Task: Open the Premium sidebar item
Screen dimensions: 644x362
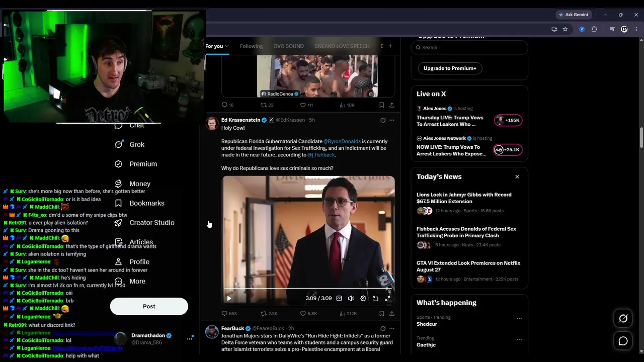Action: (136, 164)
